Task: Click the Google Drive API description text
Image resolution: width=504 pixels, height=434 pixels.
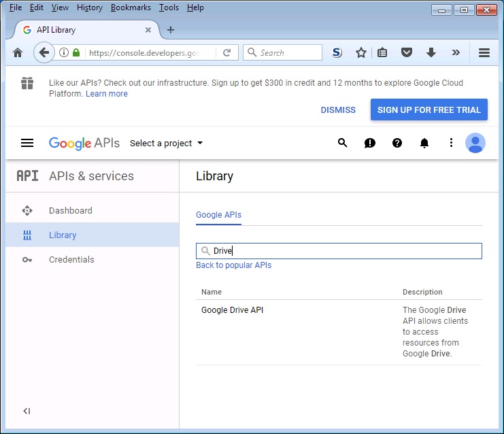Action: pos(435,332)
